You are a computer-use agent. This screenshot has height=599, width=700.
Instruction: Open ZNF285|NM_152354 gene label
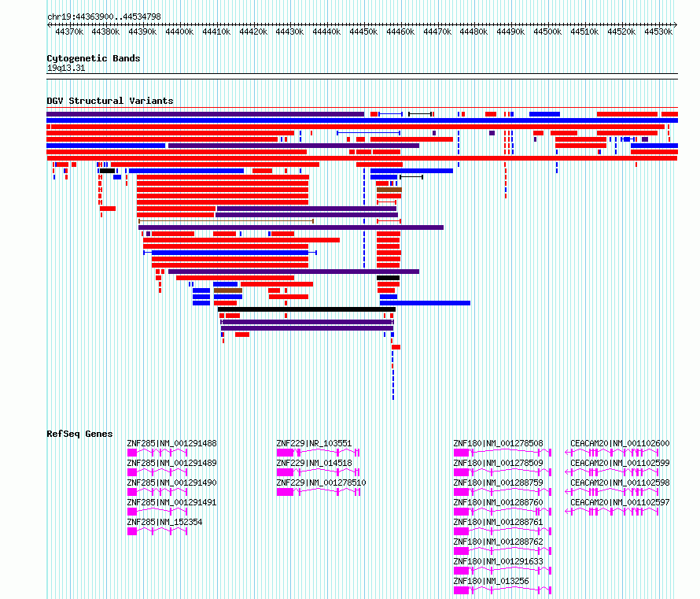coord(164,522)
